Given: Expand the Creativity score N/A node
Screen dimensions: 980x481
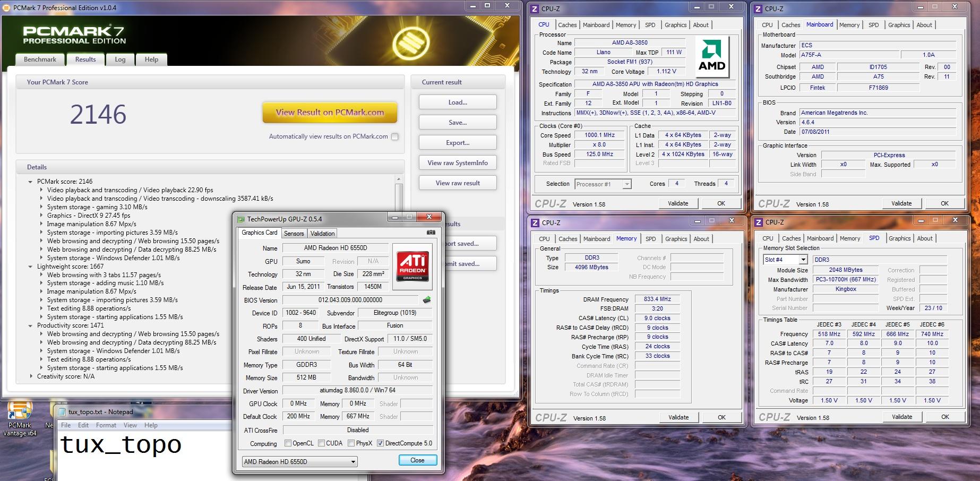Looking at the screenshot, I should point(30,376).
